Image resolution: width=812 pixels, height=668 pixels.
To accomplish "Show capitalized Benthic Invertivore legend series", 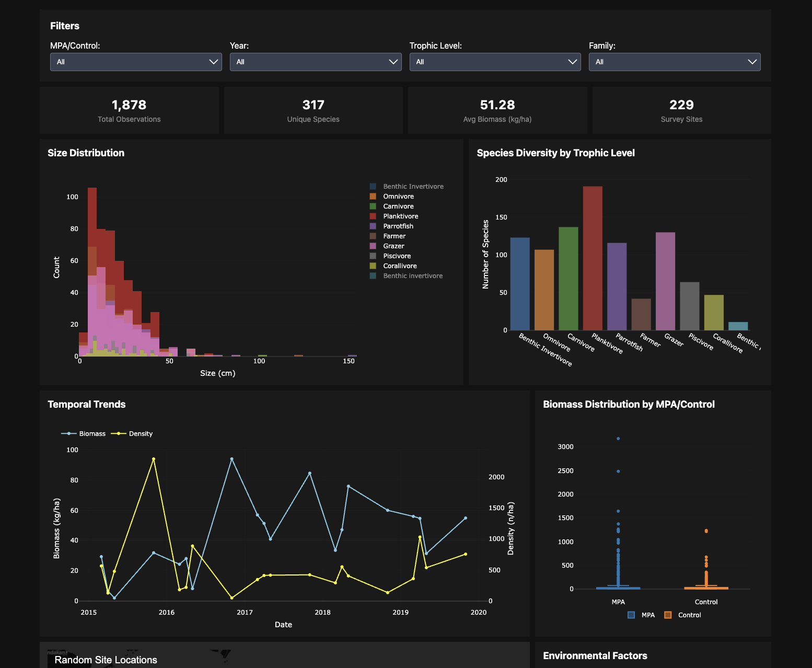I will [413, 187].
